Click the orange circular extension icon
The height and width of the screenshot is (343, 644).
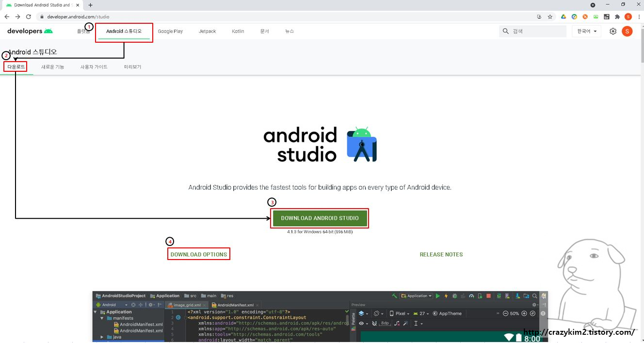click(585, 16)
